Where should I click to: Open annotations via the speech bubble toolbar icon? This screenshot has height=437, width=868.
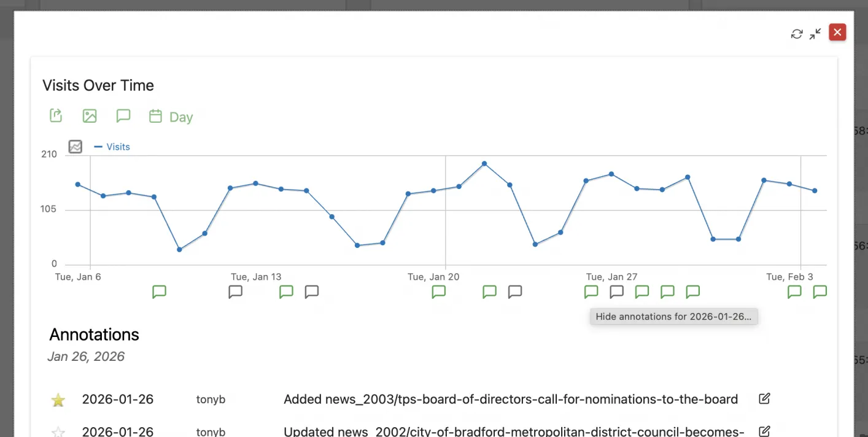(123, 115)
